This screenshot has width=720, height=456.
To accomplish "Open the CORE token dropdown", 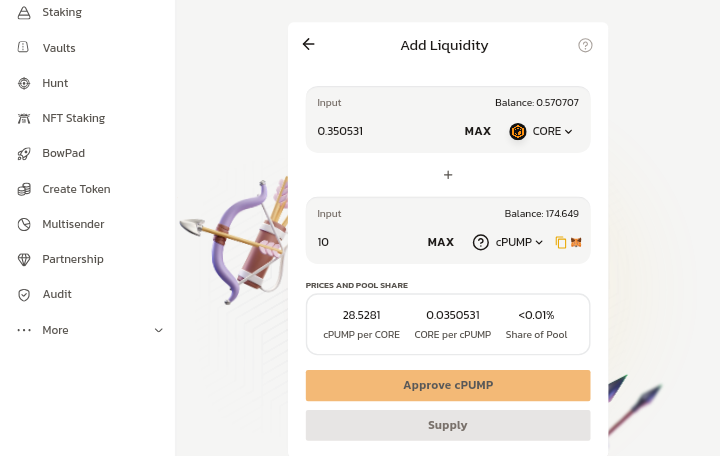I will pos(541,131).
